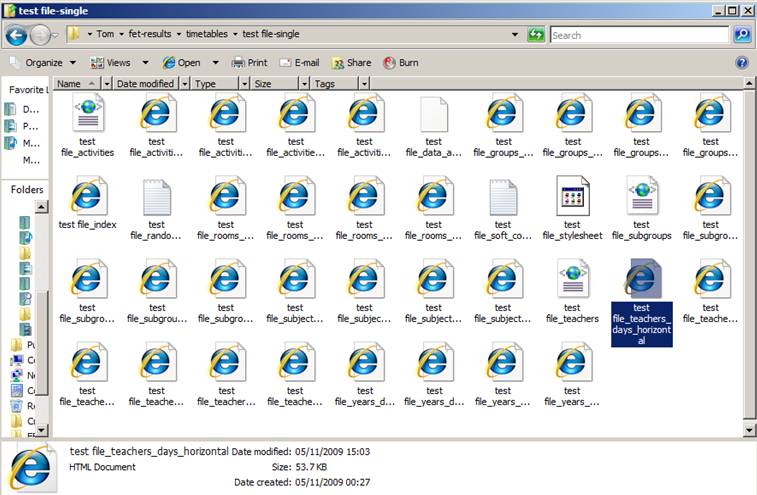Click the test file_rando... text file icon
Viewport: 757px width, 495px height.
pos(157,196)
